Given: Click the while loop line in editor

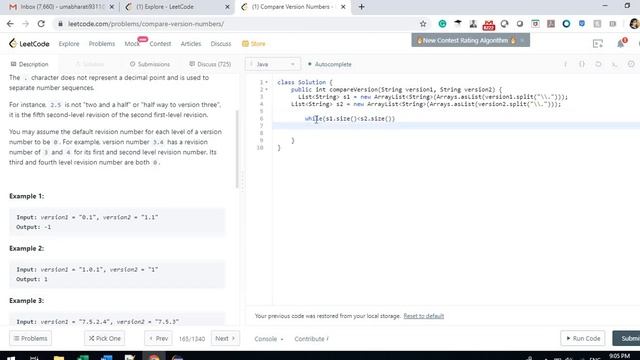Looking at the screenshot, I should 350,118.
